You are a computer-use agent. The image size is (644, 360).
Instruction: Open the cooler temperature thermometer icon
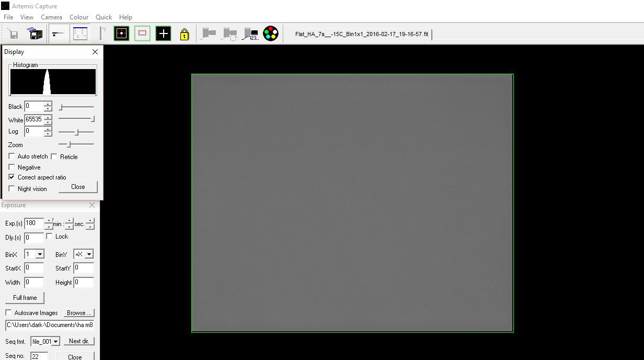coord(102,34)
